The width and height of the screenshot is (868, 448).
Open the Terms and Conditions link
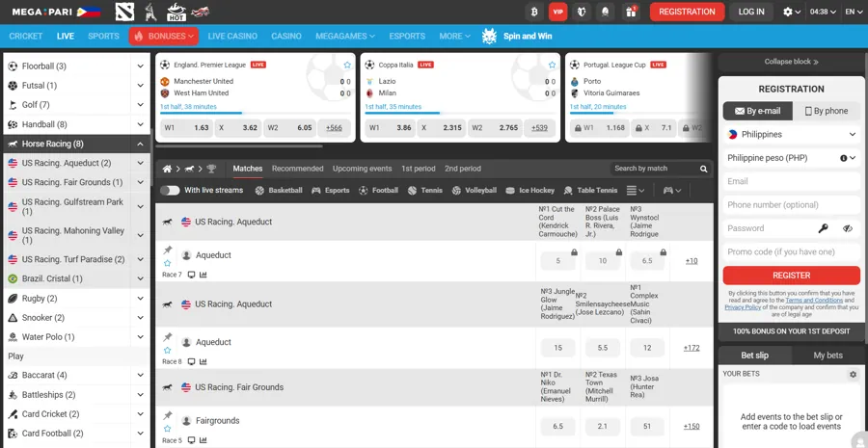point(814,301)
